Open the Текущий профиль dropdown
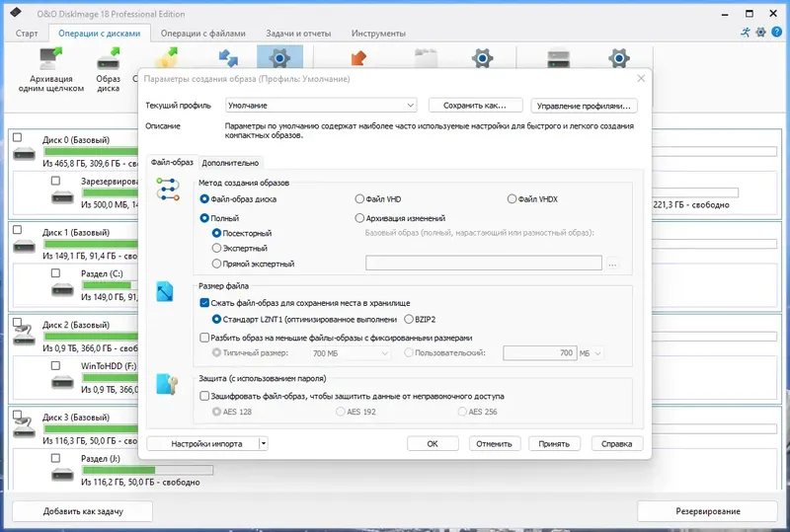The image size is (790, 532). [x=320, y=106]
